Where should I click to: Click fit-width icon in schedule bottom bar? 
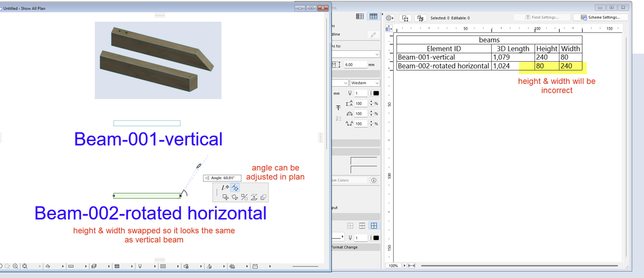411,266
